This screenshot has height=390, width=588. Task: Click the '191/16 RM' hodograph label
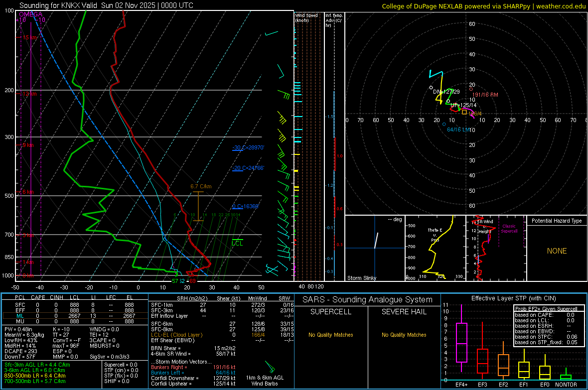[485, 95]
